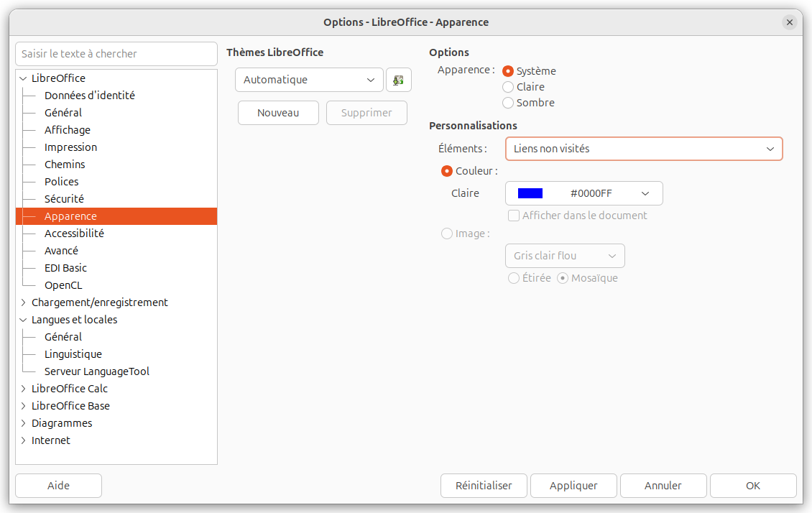Click the theme import icon beside Automatique

(x=398, y=80)
